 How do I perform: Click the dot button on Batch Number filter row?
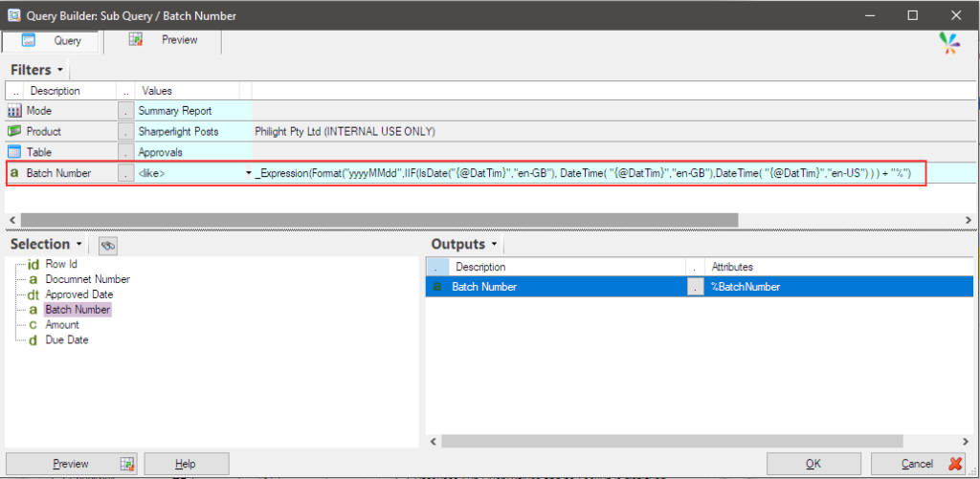(x=125, y=173)
